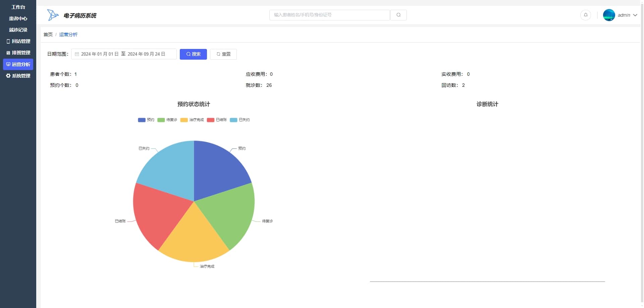Click the yellow 治疗完成 pie slice

[194, 238]
